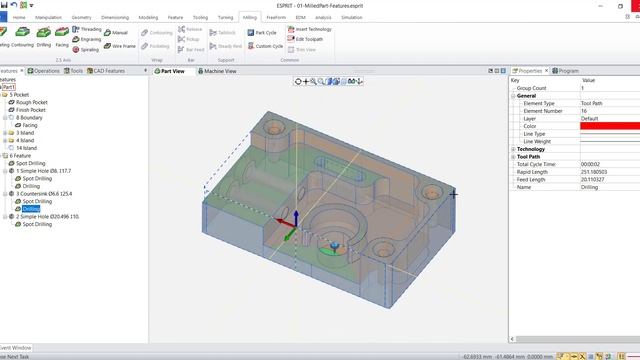This screenshot has height=360, width=640.
Task: Open the feature panel dropdown arrow
Action: click(x=145, y=71)
